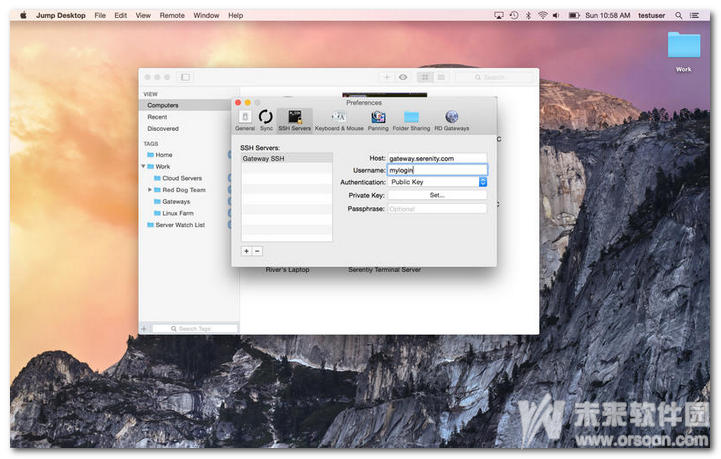The height and width of the screenshot is (459, 721).
Task: Select the SSH Servers preferences tab
Action: 295,120
